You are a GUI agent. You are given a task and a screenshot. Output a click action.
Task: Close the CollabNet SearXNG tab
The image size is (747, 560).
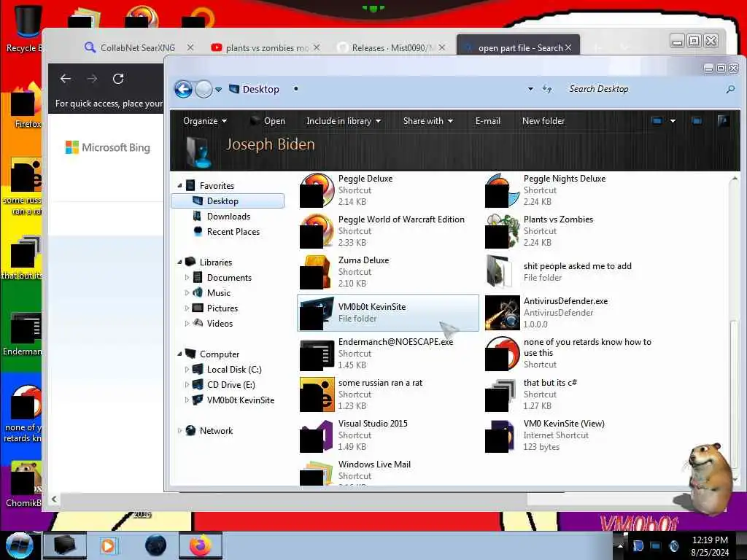tap(190, 47)
